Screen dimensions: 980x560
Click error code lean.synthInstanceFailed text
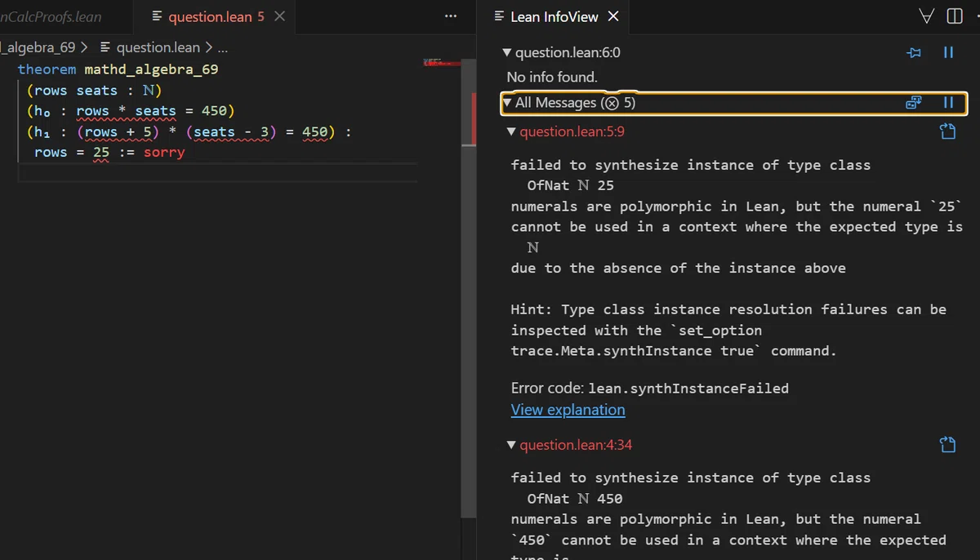688,389
